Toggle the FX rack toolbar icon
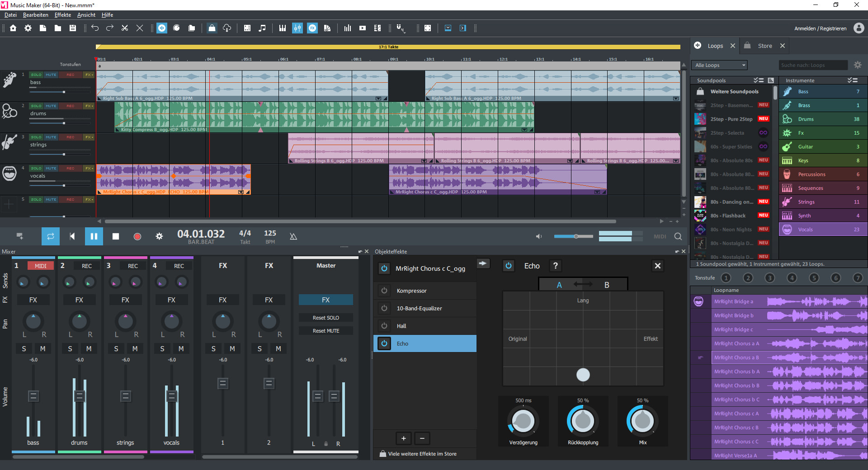 (x=312, y=28)
